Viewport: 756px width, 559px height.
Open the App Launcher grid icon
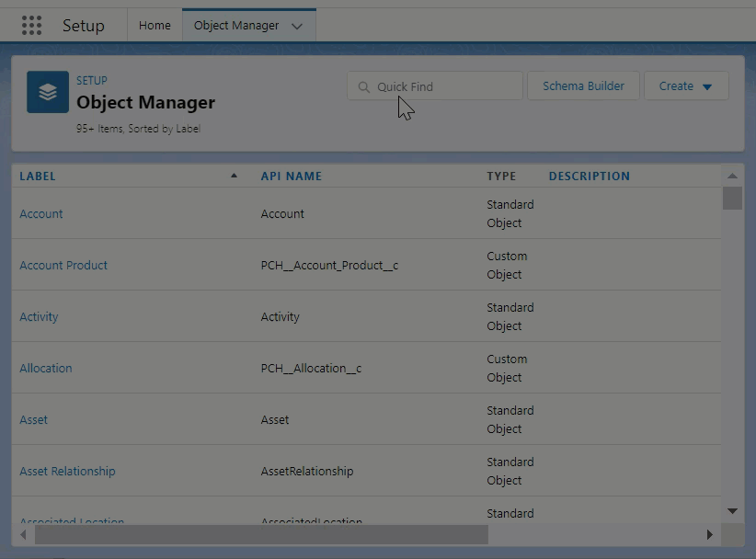tap(31, 26)
